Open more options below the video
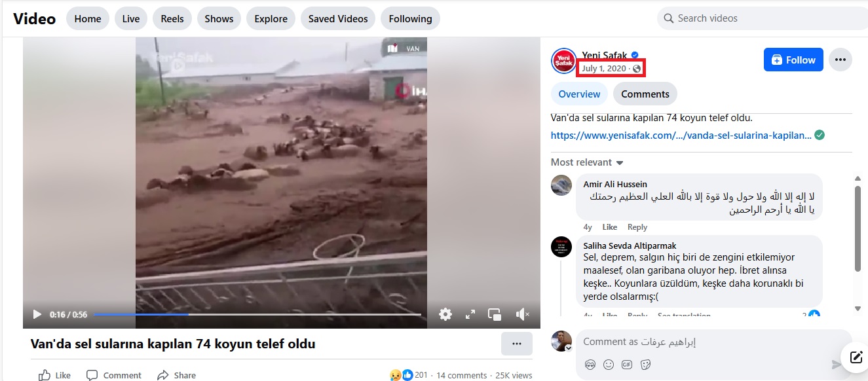The height and width of the screenshot is (381, 868). coord(517,344)
